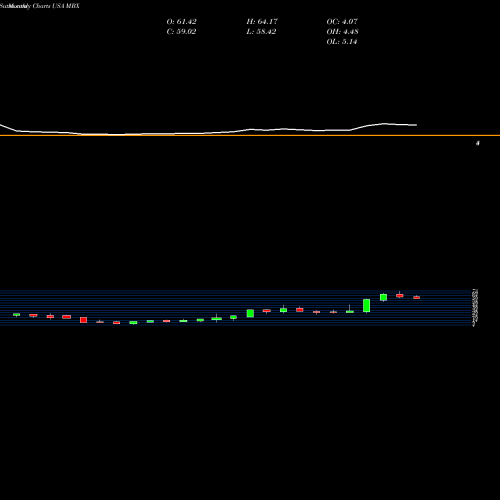Select the widest red candlestick body

pyautogui.click(x=66, y=317)
